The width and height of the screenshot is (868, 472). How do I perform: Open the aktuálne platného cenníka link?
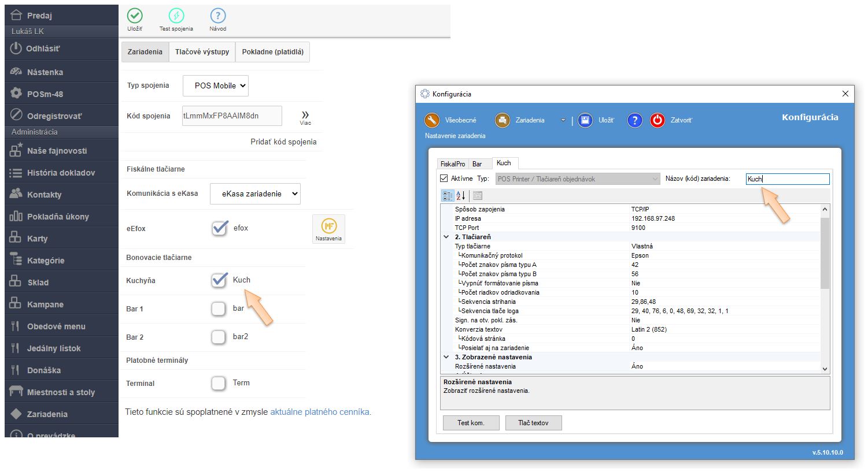pyautogui.click(x=320, y=412)
